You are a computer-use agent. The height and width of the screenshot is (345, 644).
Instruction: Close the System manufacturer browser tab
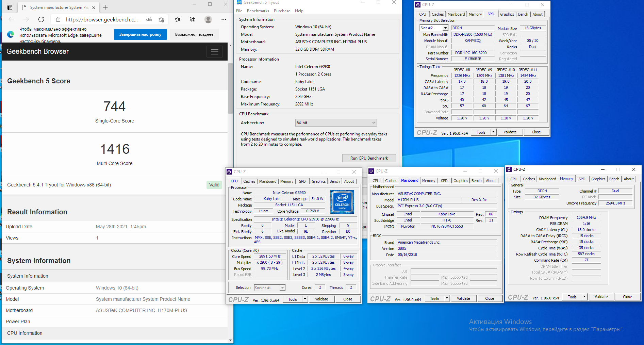[x=94, y=7]
